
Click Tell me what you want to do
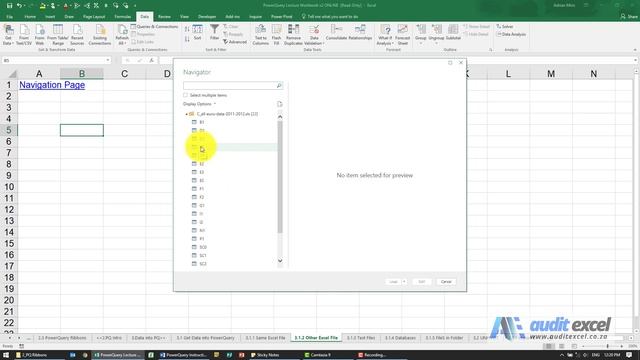tap(330, 17)
